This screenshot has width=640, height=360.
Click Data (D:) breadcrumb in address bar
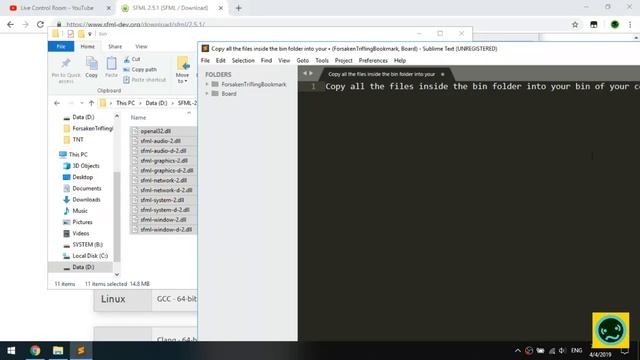(156, 103)
